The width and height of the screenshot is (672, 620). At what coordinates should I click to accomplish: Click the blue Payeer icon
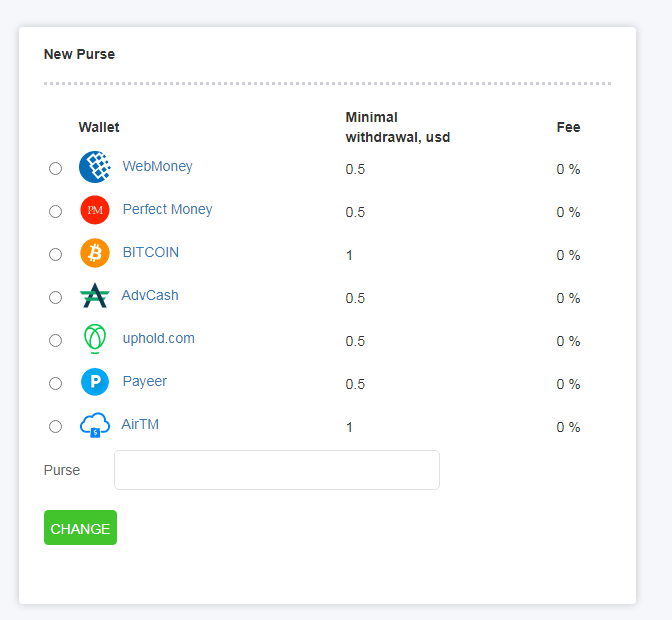point(94,382)
